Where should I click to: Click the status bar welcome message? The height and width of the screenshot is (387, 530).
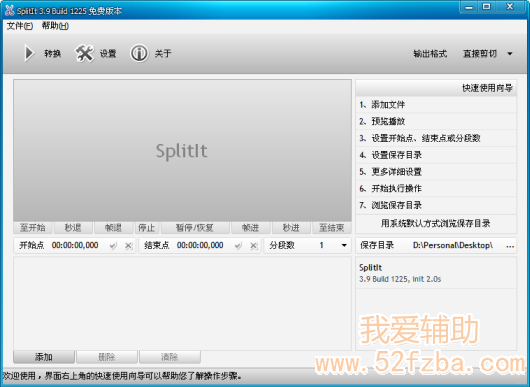122,376
